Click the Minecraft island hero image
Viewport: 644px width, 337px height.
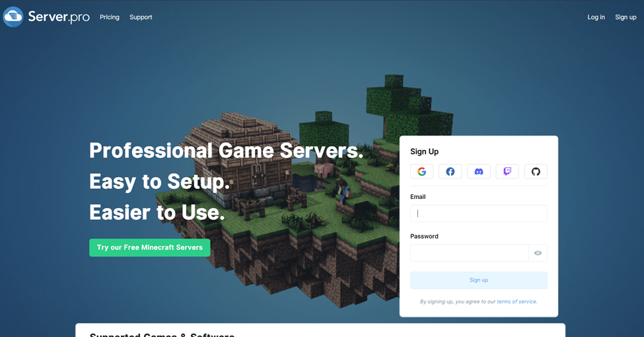(x=297, y=218)
